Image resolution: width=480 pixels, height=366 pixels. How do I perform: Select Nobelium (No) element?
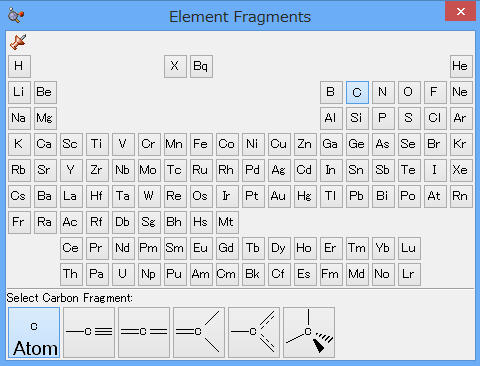coord(383,274)
